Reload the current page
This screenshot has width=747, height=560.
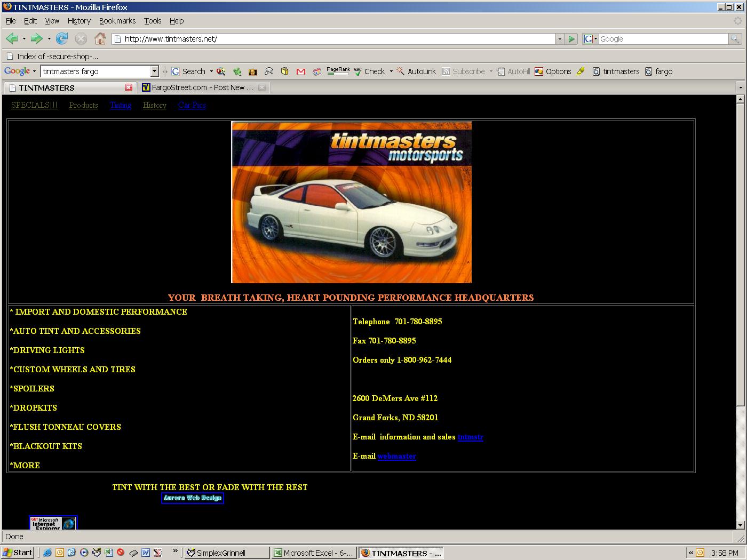[x=62, y=38]
